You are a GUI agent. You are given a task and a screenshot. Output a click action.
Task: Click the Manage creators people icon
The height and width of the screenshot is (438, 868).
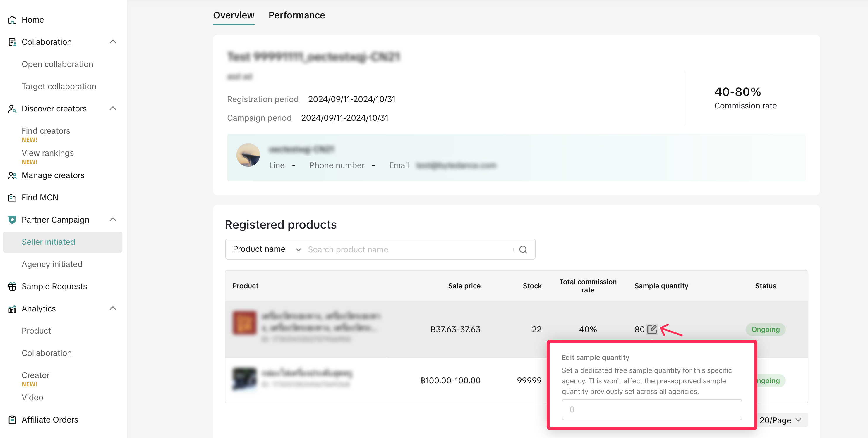12,175
